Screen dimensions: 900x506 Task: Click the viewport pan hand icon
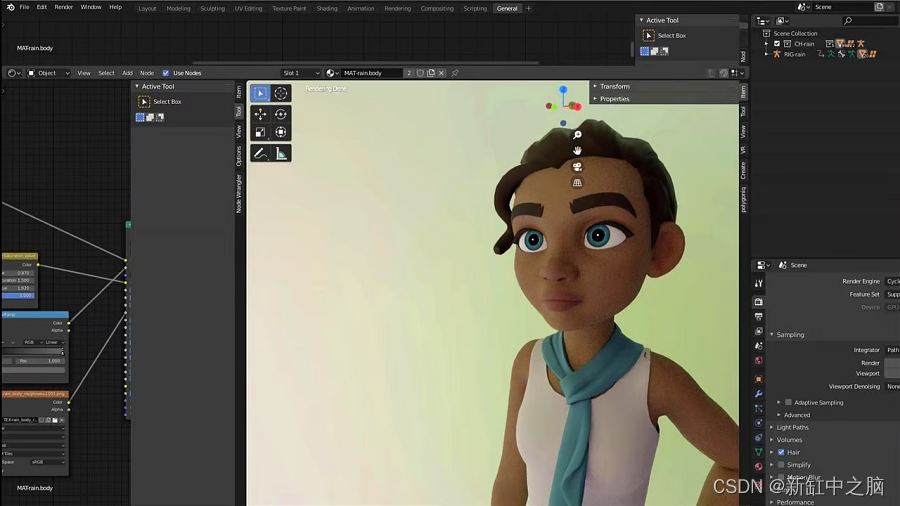click(577, 150)
